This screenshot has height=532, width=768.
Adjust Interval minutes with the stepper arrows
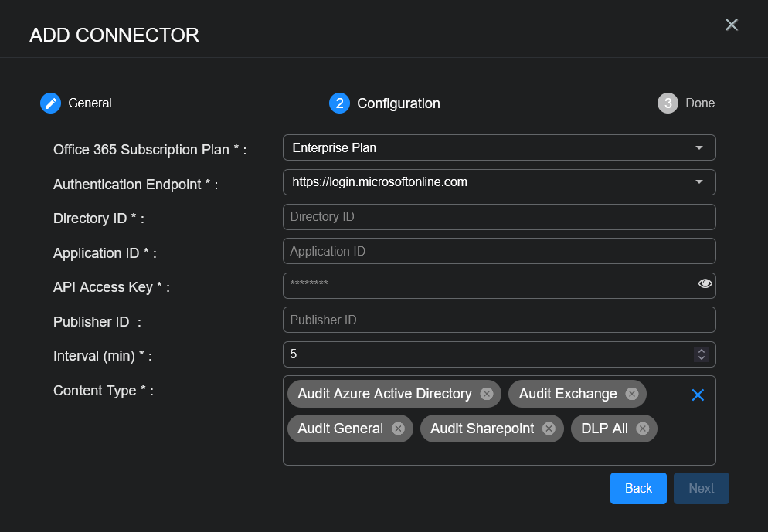(x=702, y=354)
